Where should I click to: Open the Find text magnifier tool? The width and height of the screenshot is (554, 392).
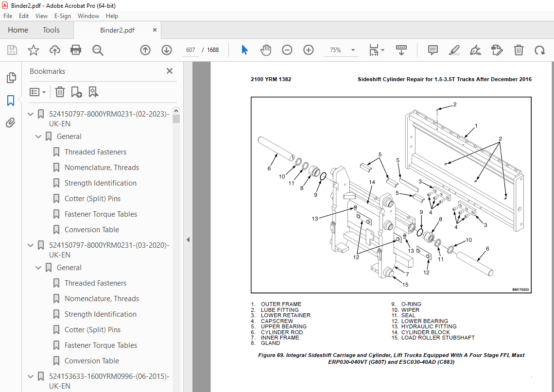tap(98, 50)
